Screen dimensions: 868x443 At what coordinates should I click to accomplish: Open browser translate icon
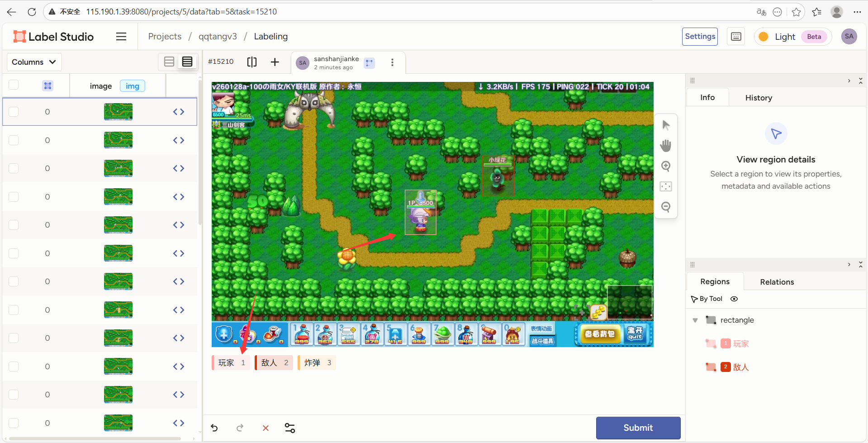[x=761, y=12]
